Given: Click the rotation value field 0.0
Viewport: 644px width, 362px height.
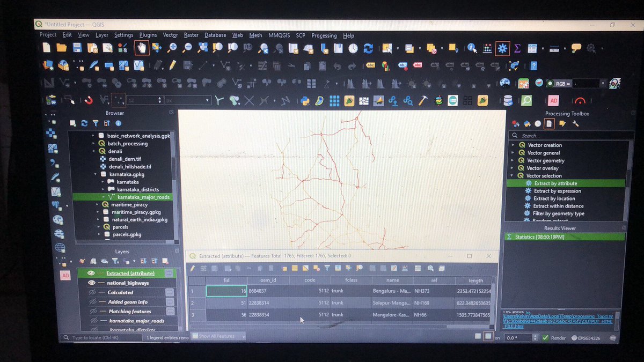Looking at the screenshot, I should (518, 338).
